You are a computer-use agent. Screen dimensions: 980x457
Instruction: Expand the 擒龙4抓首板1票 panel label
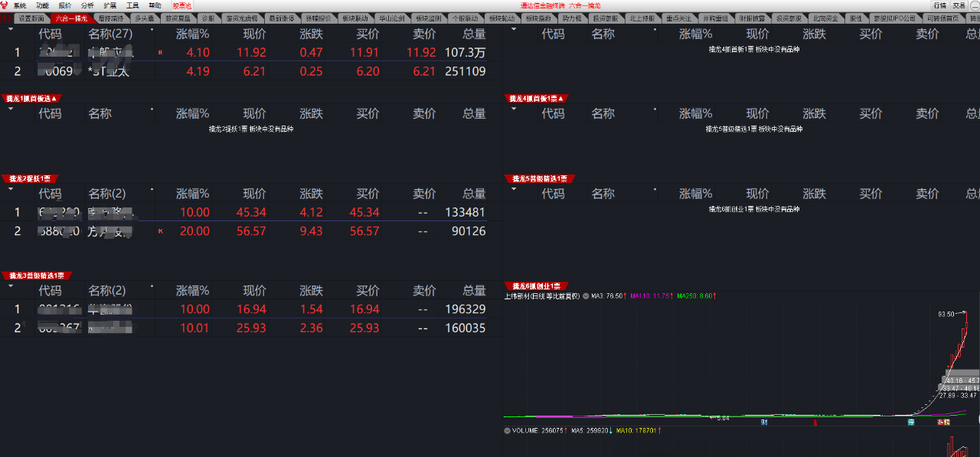point(537,98)
